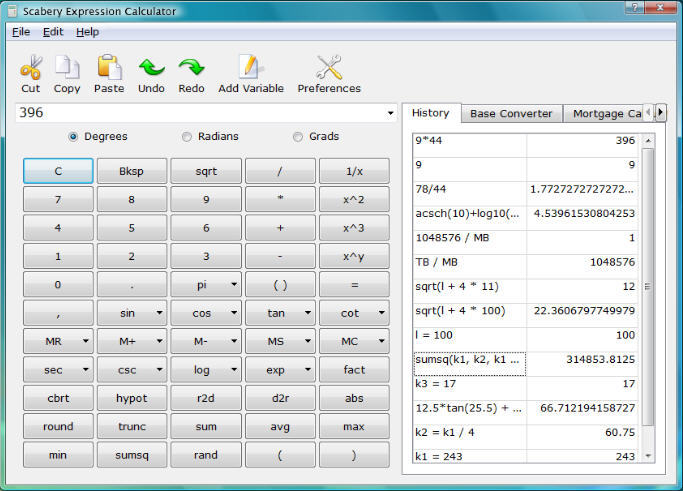Switch to the Mortgage Calculator tab
Screen dimensions: 683x491
click(605, 114)
